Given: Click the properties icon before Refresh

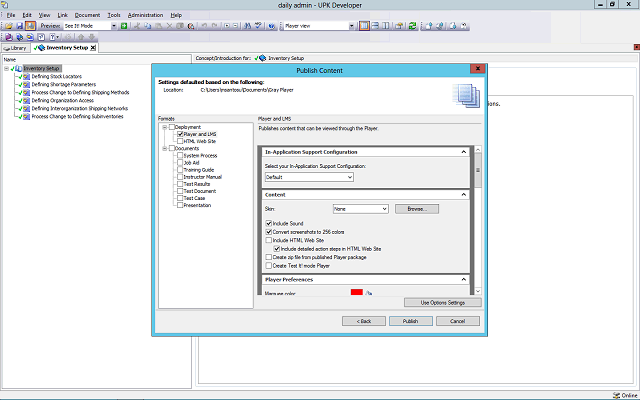Looking at the screenshot, I should pyautogui.click(x=399, y=26).
